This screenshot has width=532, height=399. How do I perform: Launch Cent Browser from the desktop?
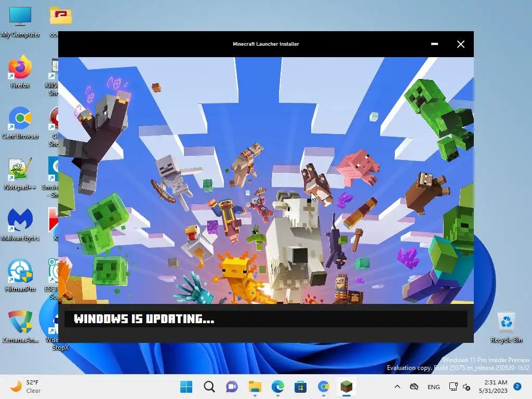[20, 123]
